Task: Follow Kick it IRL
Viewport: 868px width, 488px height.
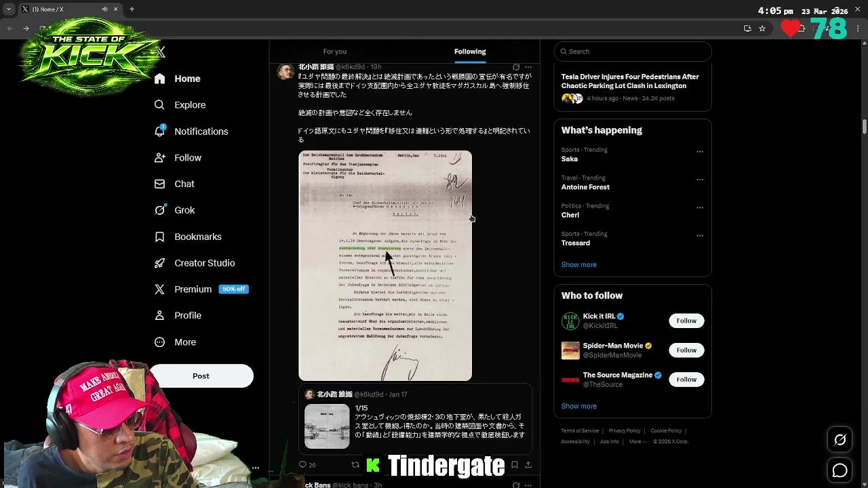Action: [686, 321]
